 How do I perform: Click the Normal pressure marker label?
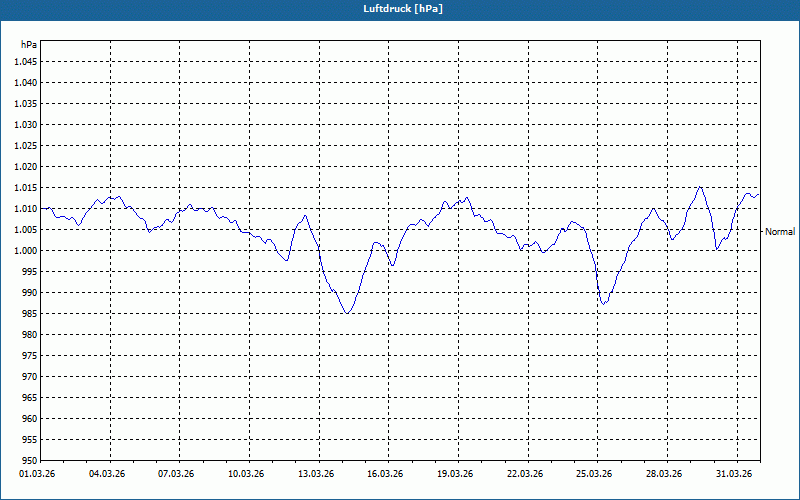pyautogui.click(x=780, y=232)
